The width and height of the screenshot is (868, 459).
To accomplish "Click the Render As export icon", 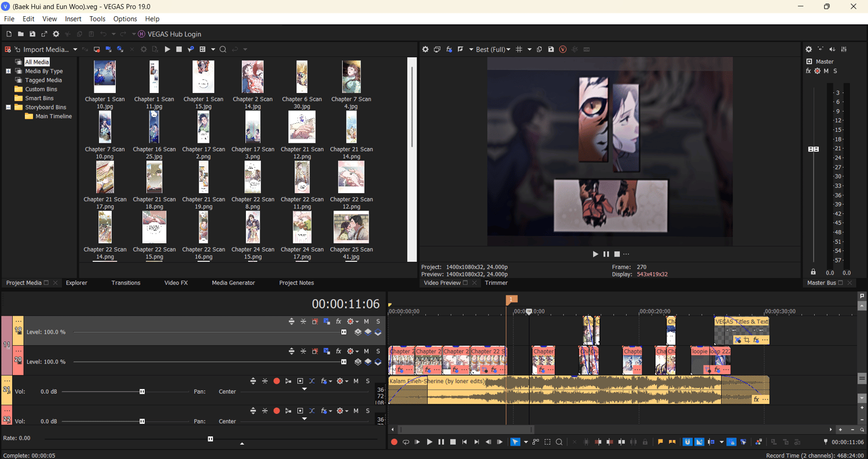I will [x=44, y=34].
